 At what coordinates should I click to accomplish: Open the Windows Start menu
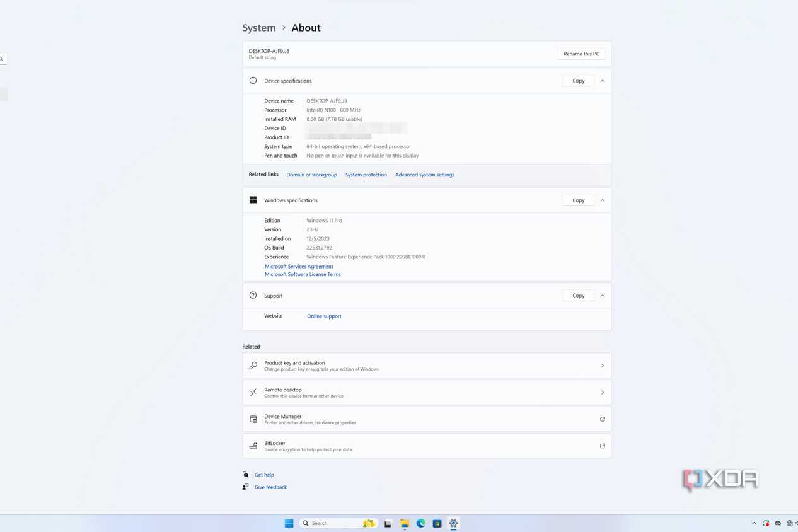289,523
